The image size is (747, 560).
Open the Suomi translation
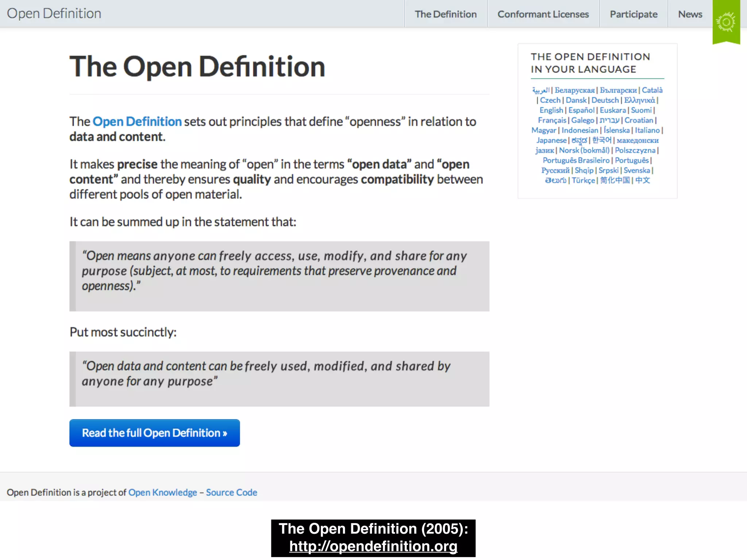click(x=641, y=110)
